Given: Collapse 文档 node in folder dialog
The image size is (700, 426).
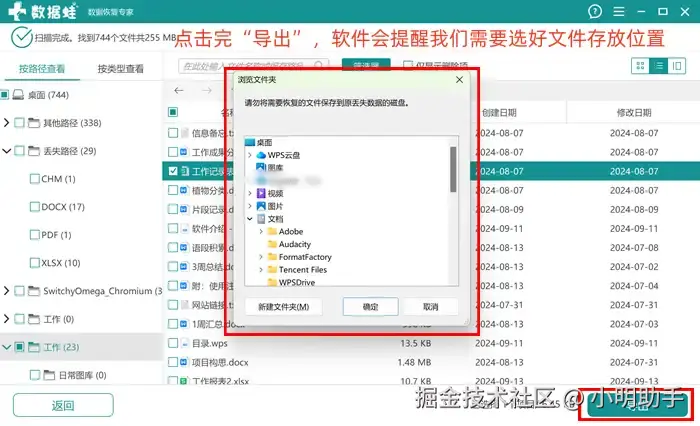Looking at the screenshot, I should pyautogui.click(x=250, y=219).
